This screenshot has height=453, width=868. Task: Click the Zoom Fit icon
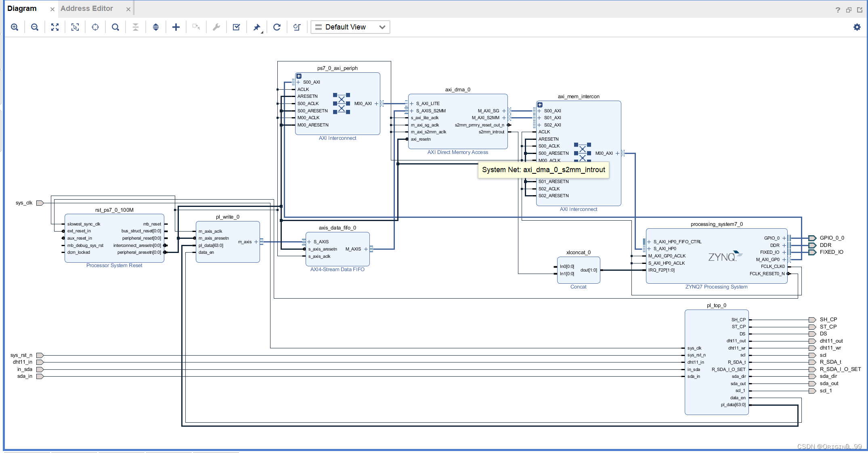pos(55,27)
